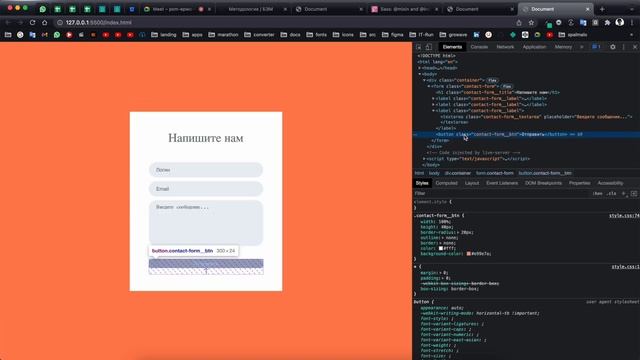Expand the margin shorthand in the * rule
Image resolution: width=640 pixels, height=360 pixels.
(x=441, y=273)
